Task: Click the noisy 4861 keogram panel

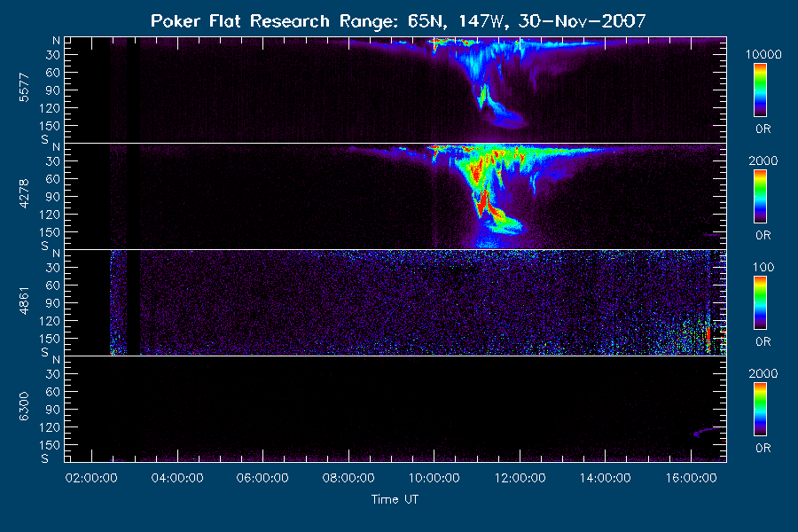Action: pos(395,303)
